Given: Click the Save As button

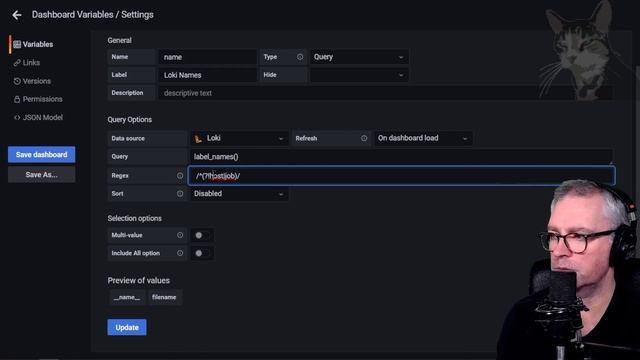Looking at the screenshot, I should [x=42, y=175].
